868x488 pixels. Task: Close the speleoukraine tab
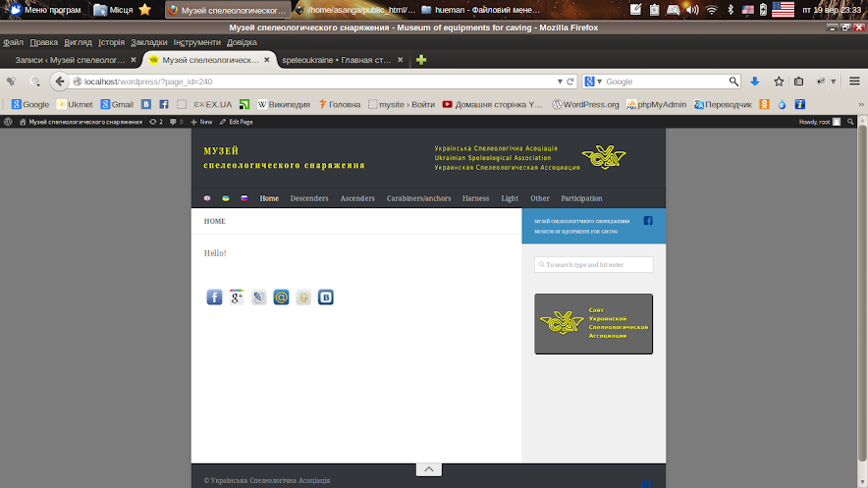coord(401,60)
